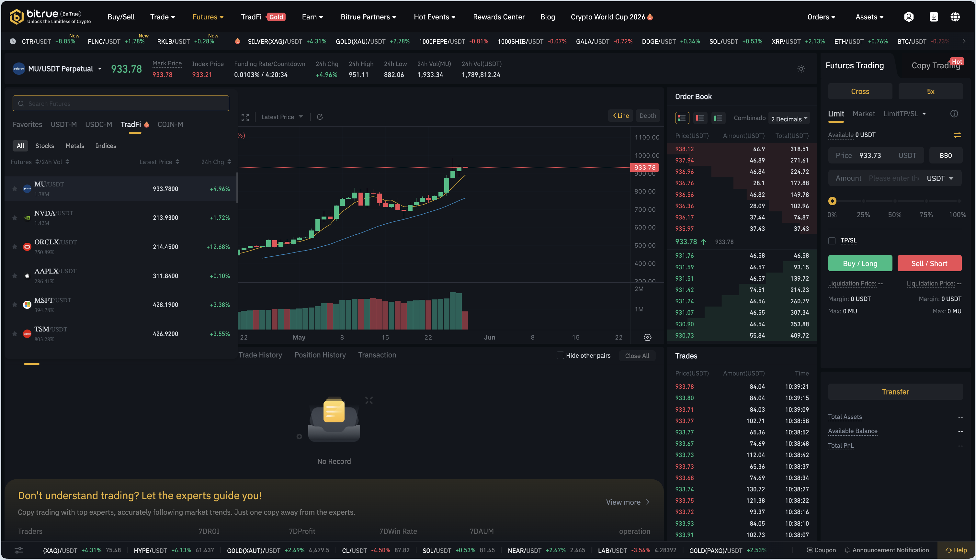Set amount slider to 50%
Viewport: 976px width, 560px height.
895,201
